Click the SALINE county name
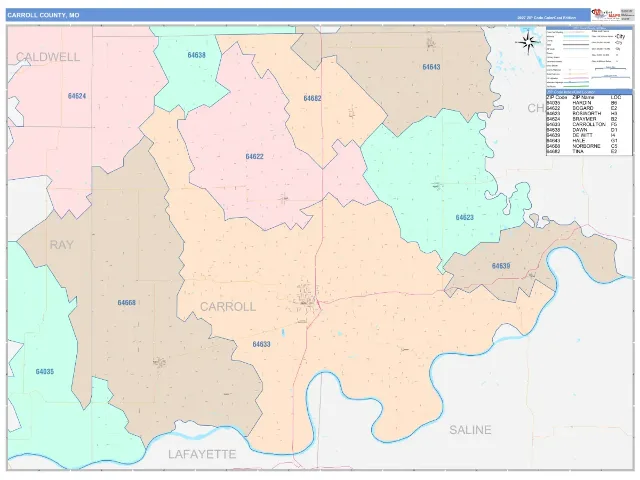 pyautogui.click(x=470, y=430)
